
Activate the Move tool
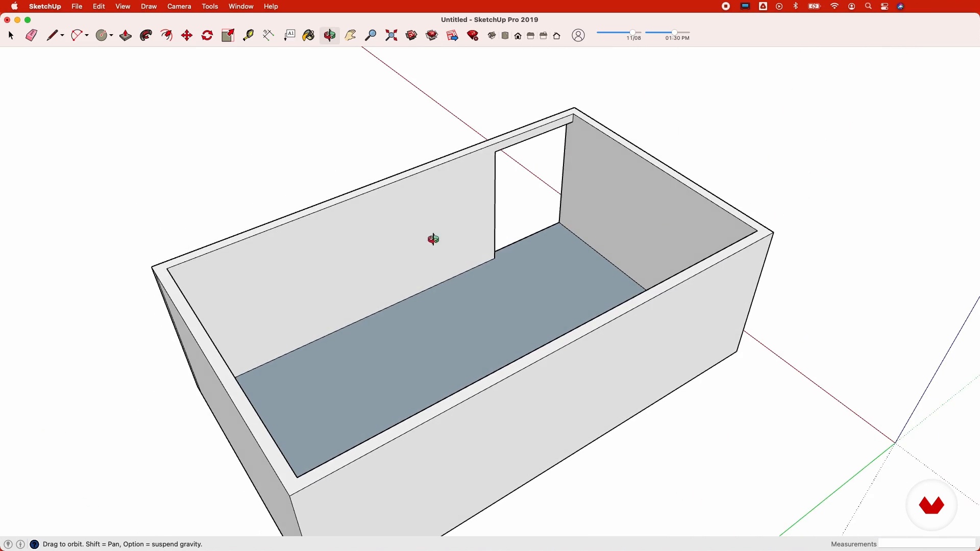point(187,35)
